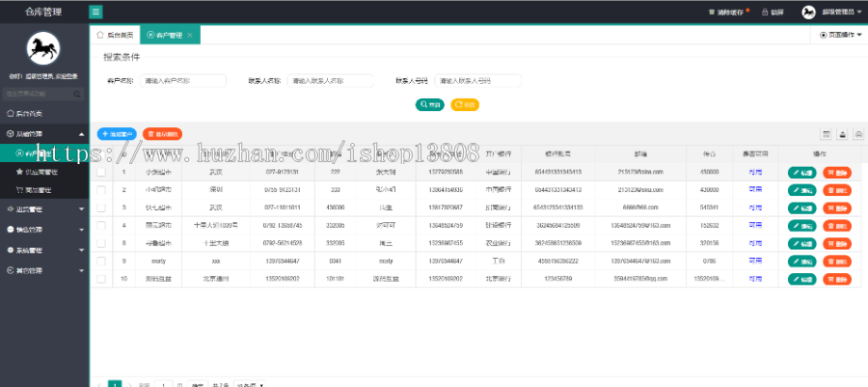Screen dimensions: 868x387
Task: Tick the checkbox for row 4
Action: coord(100,225)
